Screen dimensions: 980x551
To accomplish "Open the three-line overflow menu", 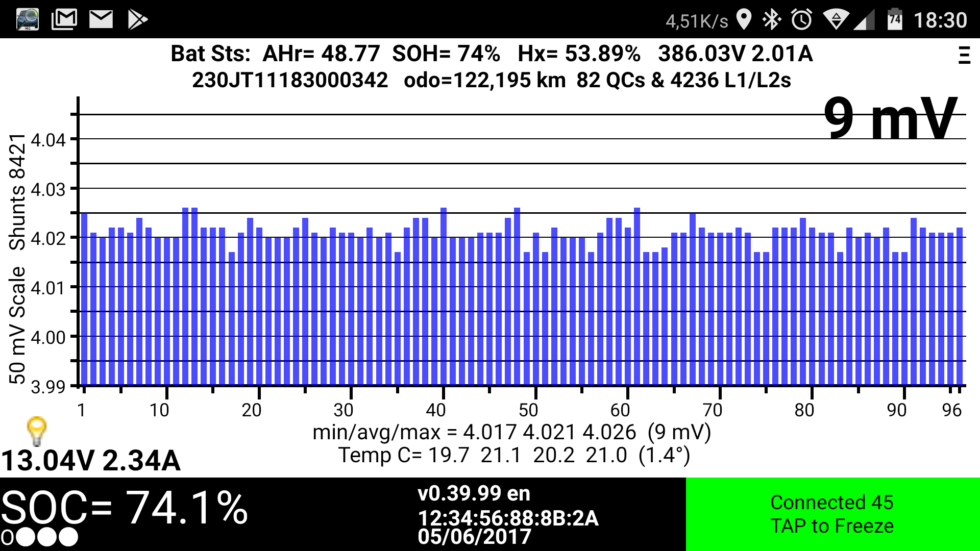I will (964, 55).
